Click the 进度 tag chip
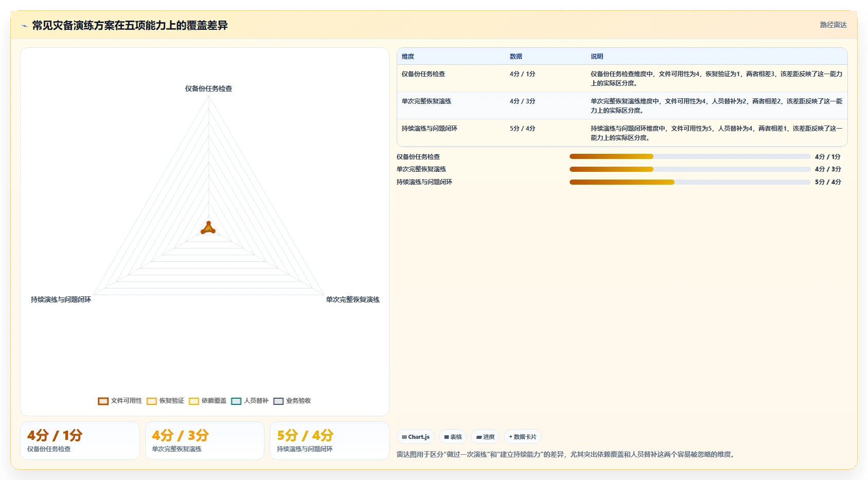 coord(485,437)
